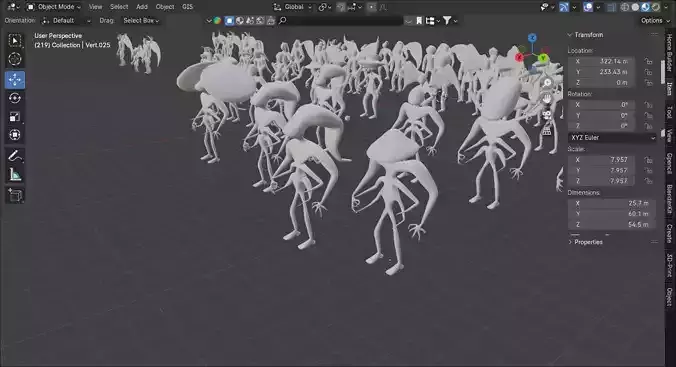The image size is (676, 367).
Task: Switch to solid viewport shading
Action: [x=635, y=7]
